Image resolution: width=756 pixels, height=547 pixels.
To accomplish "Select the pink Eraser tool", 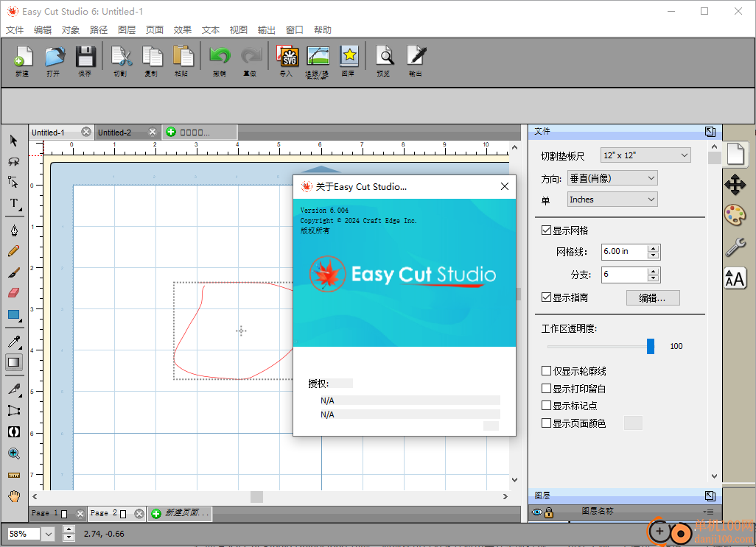I will click(14, 293).
